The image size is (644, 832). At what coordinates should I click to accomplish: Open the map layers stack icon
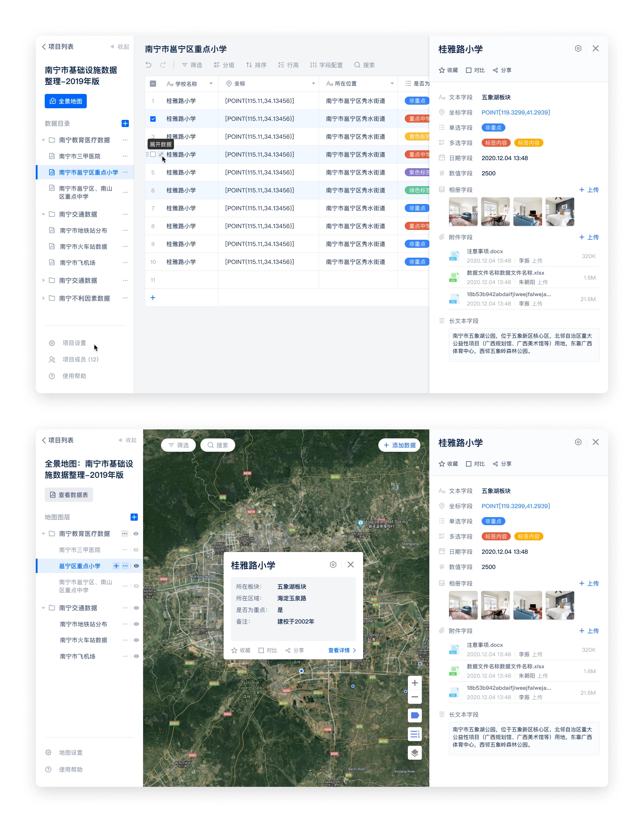coord(415,753)
